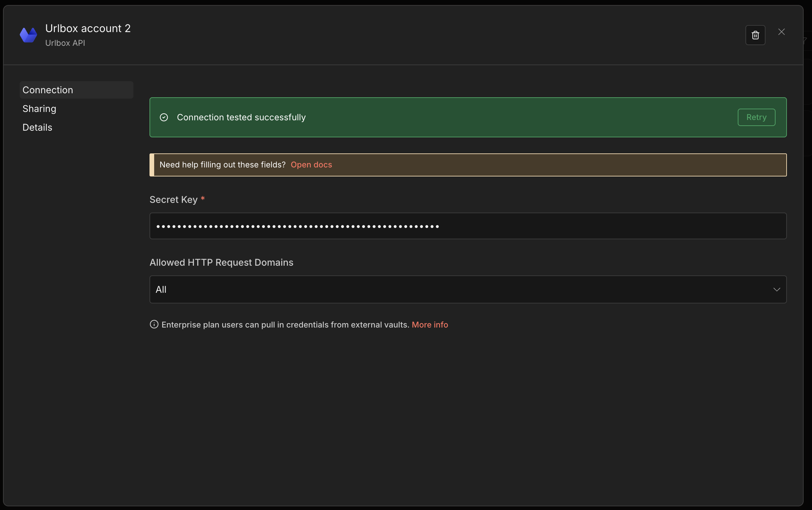Click the 'Need help filling out' callout
Image resolution: width=812 pixels, height=510 pixels.
pyautogui.click(x=222, y=165)
